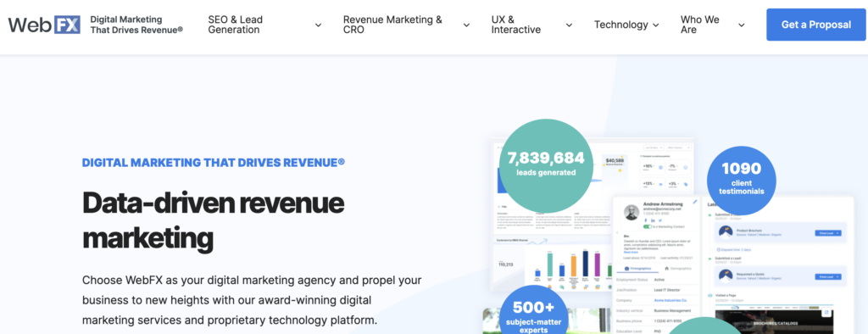The height and width of the screenshot is (334, 868).
Task: Expand the UX & Interactive chevron
Action: tap(569, 25)
